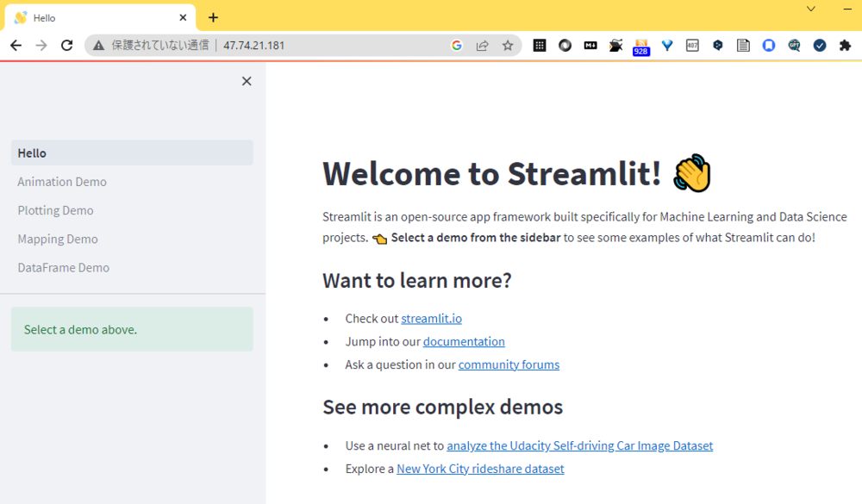Open the extensions puzzle piece menu

(845, 46)
